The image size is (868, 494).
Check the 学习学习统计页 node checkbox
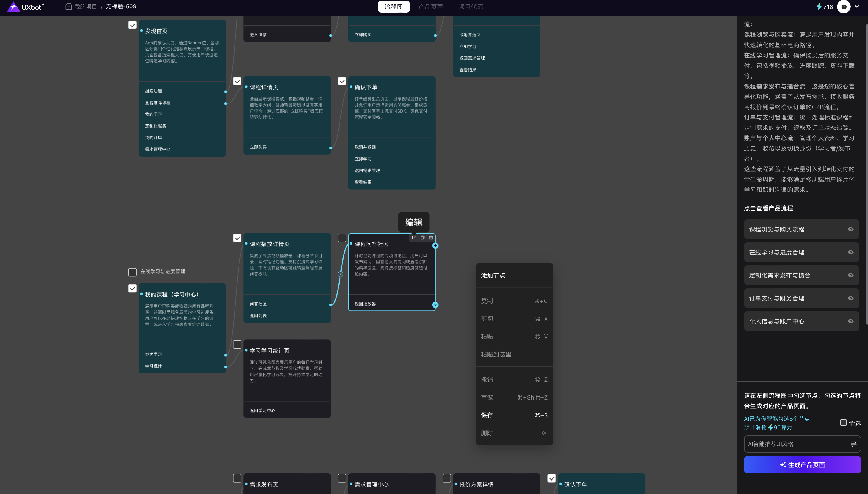[x=237, y=345]
